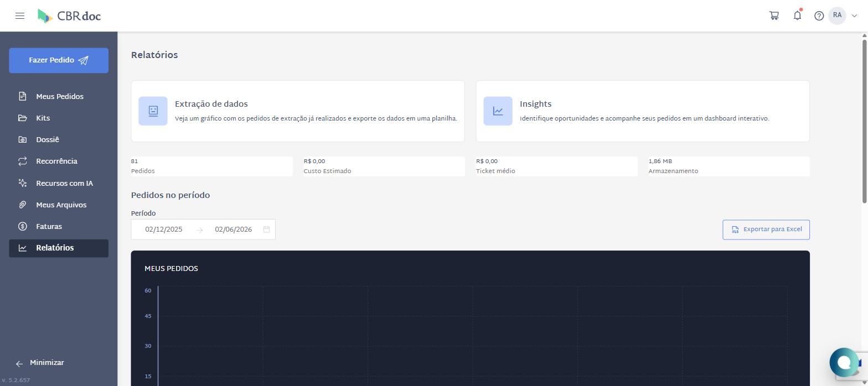
Task: Click the Fazer Pedido button
Action: point(59,60)
